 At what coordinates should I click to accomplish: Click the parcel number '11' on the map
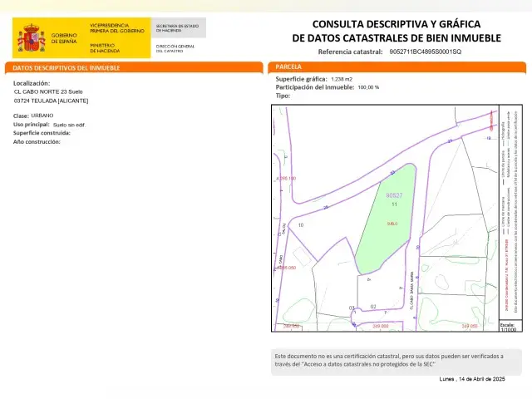(394, 204)
